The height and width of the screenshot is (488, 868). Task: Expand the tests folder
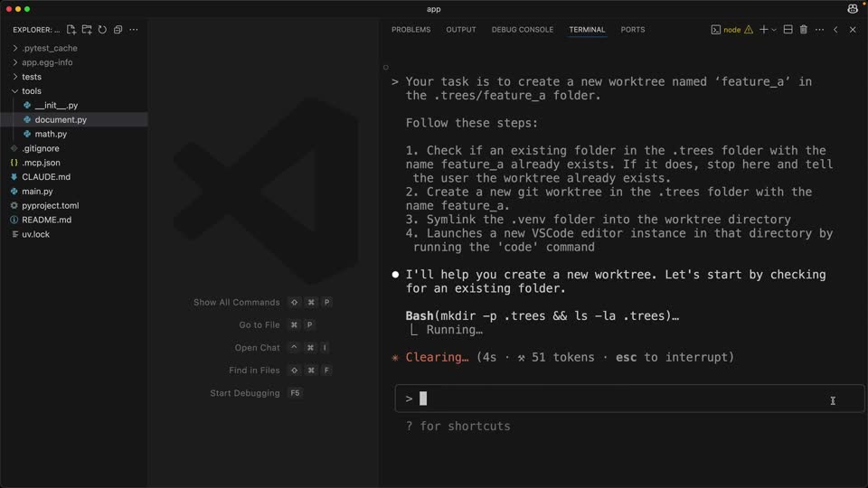click(74, 77)
